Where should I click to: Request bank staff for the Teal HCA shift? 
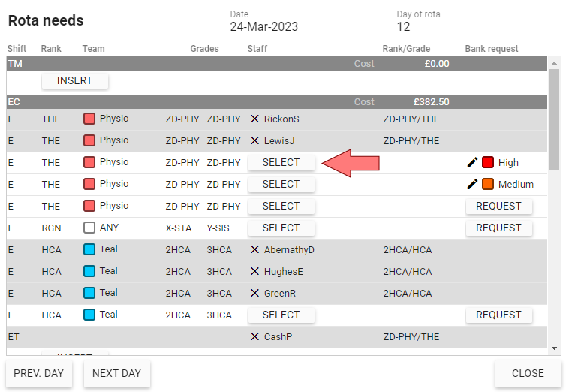[x=498, y=315]
